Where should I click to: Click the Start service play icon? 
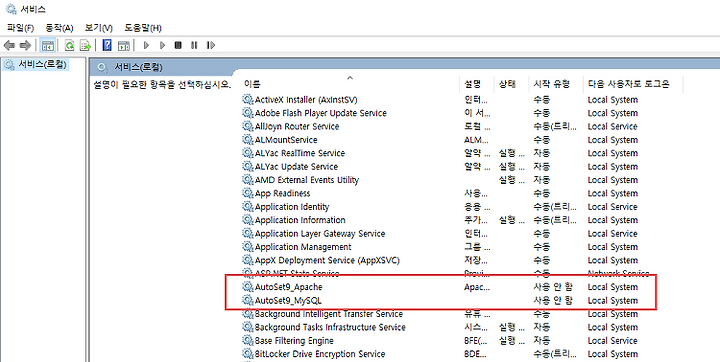pyautogui.click(x=146, y=45)
